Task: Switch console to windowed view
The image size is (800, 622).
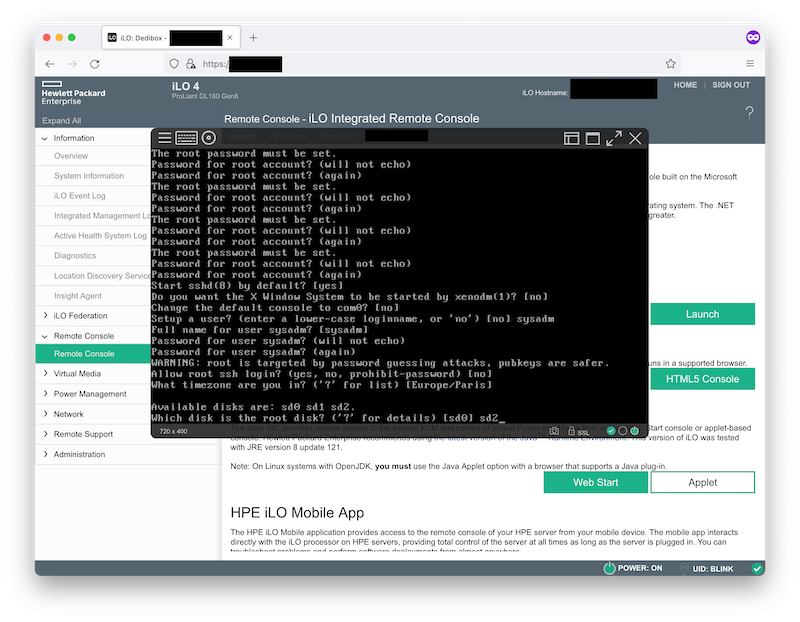Action: (592, 138)
